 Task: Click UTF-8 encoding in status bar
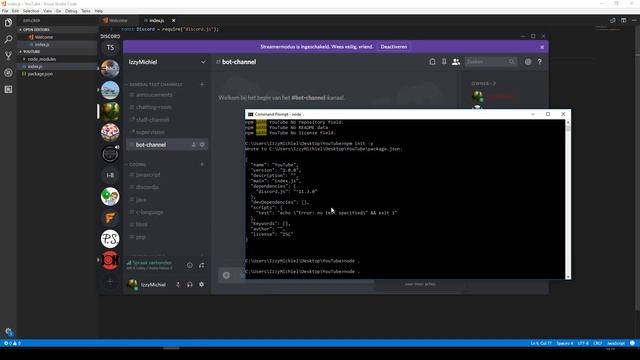pyautogui.click(x=583, y=343)
